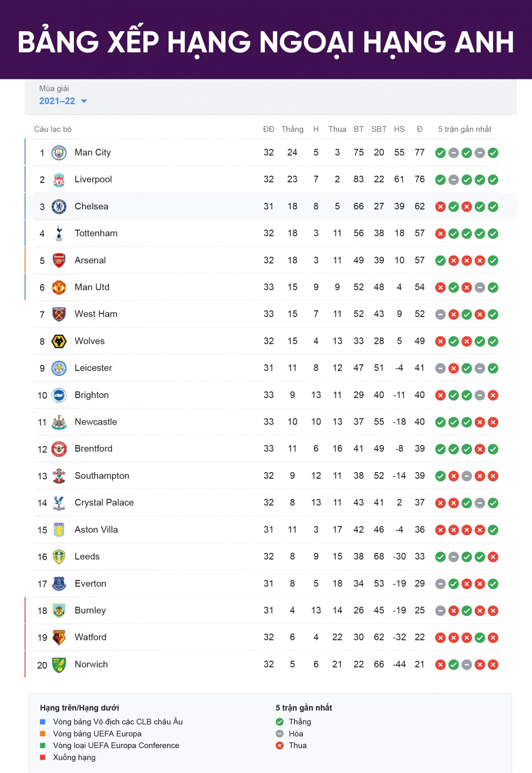Click the Thua column header
532x773 pixels.
337,129
